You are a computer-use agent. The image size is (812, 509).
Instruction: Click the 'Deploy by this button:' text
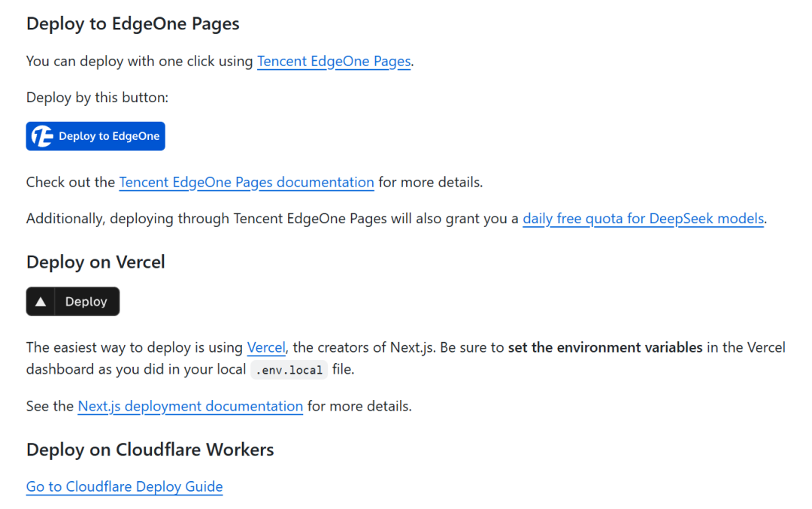click(x=97, y=97)
